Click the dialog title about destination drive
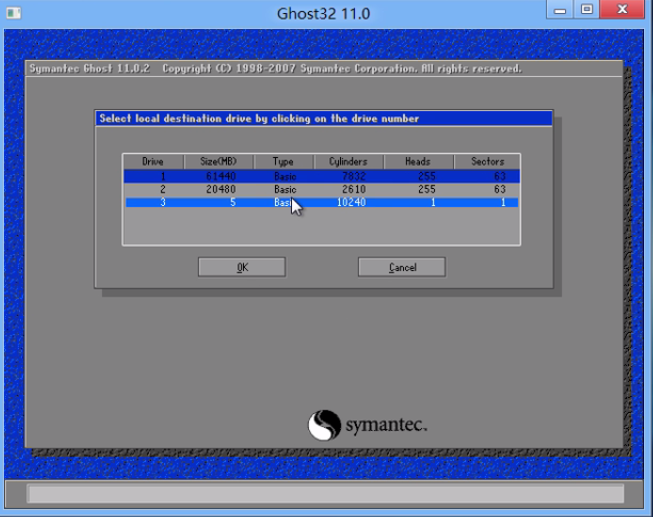The width and height of the screenshot is (653, 517). [259, 119]
